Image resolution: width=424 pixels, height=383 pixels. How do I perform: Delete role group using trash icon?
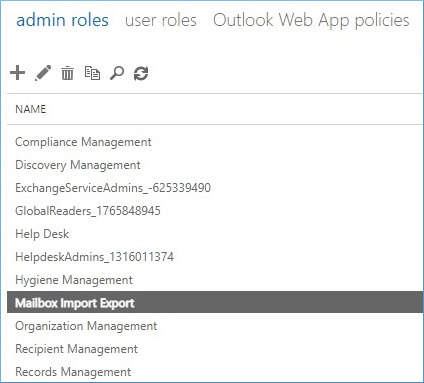point(67,73)
